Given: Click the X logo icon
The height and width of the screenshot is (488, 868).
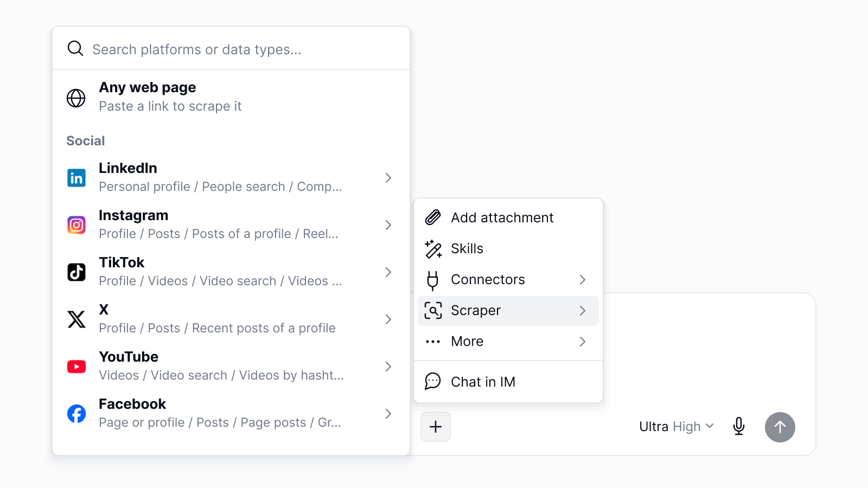Looking at the screenshot, I should (x=76, y=319).
